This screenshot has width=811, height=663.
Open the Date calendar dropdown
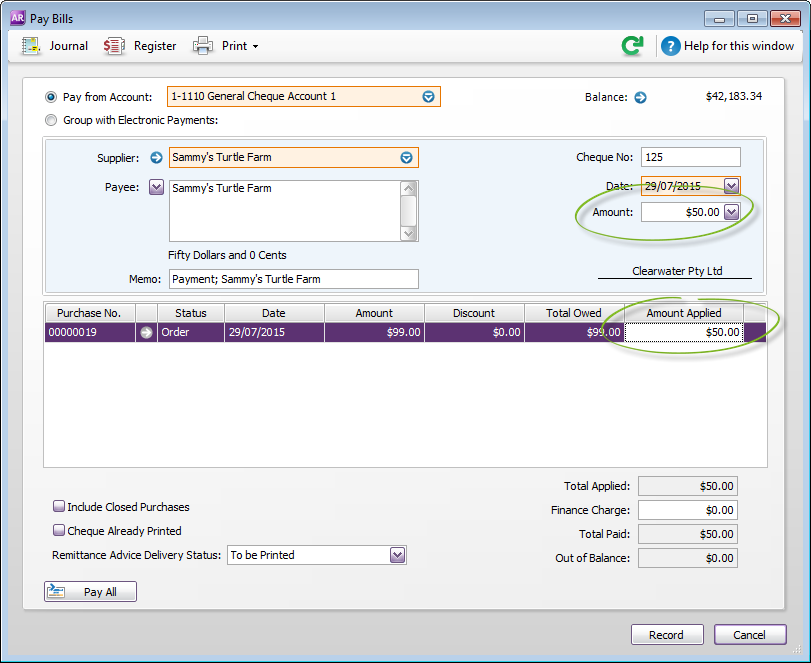[x=731, y=186]
